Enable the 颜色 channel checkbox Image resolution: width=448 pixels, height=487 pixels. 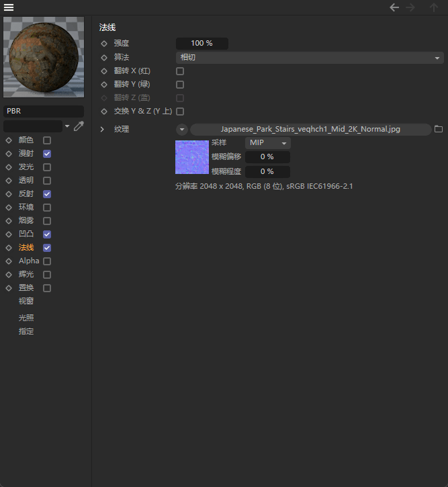coord(47,140)
